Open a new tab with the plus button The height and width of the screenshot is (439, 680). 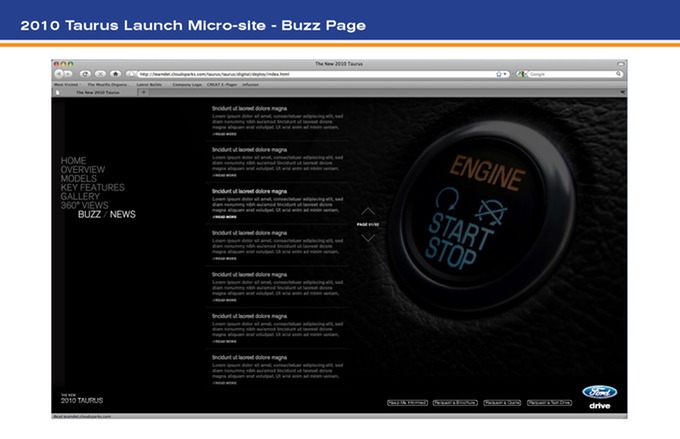tap(144, 92)
